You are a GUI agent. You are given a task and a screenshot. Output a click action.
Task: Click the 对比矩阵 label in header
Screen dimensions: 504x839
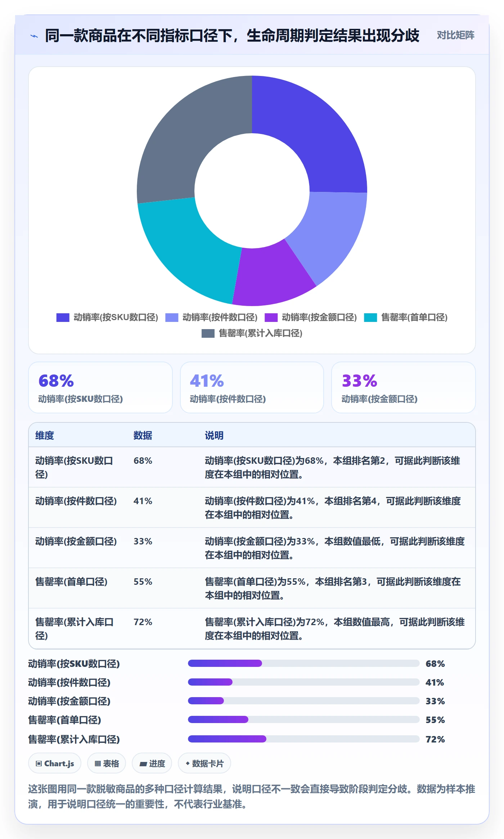(x=455, y=35)
